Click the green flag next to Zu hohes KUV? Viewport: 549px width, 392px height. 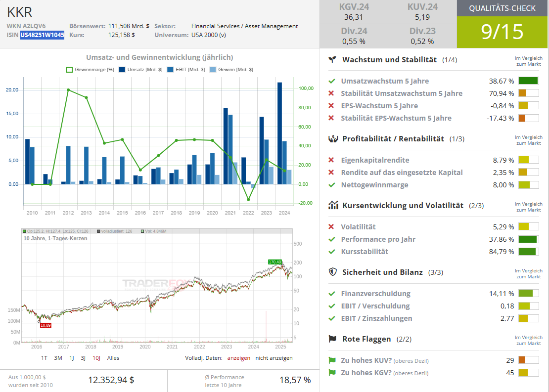[332, 360]
